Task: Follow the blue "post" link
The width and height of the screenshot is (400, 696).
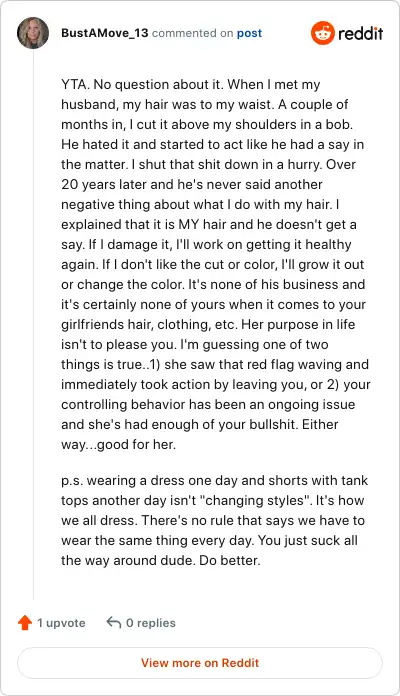Action: click(x=249, y=33)
